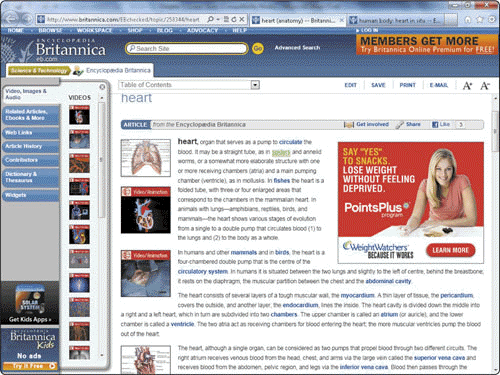
Task: Click the Get involved icon link
Action: tap(366, 124)
